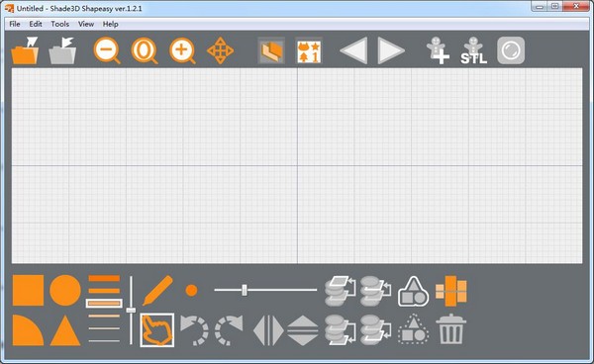Choose the second thickest line width
Viewport: 594px width, 364px height.
[x=104, y=291]
